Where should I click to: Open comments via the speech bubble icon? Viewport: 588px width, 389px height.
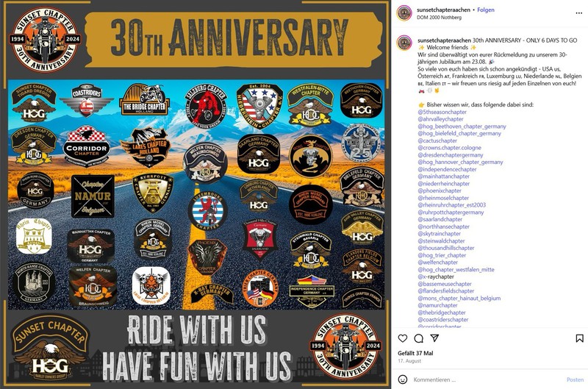click(418, 338)
